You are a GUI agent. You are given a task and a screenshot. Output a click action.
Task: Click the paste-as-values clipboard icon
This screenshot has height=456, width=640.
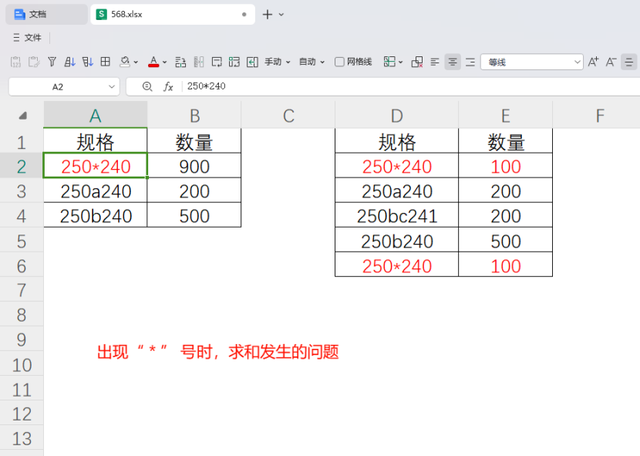(x=16, y=62)
